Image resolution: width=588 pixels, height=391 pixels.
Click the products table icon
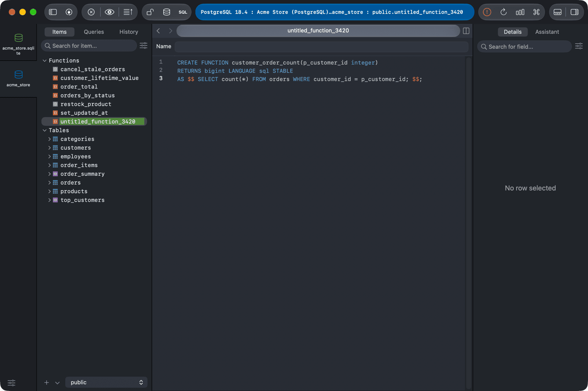click(55, 192)
